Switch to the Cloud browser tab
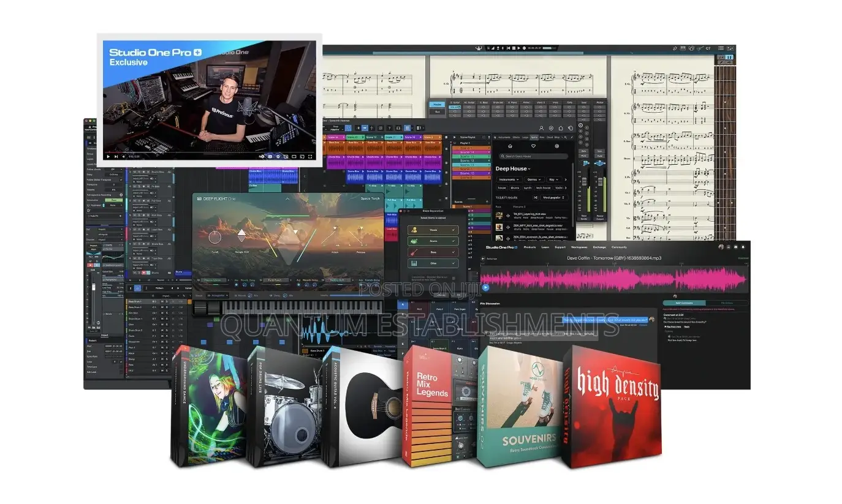The height and width of the screenshot is (504, 842). [550, 137]
